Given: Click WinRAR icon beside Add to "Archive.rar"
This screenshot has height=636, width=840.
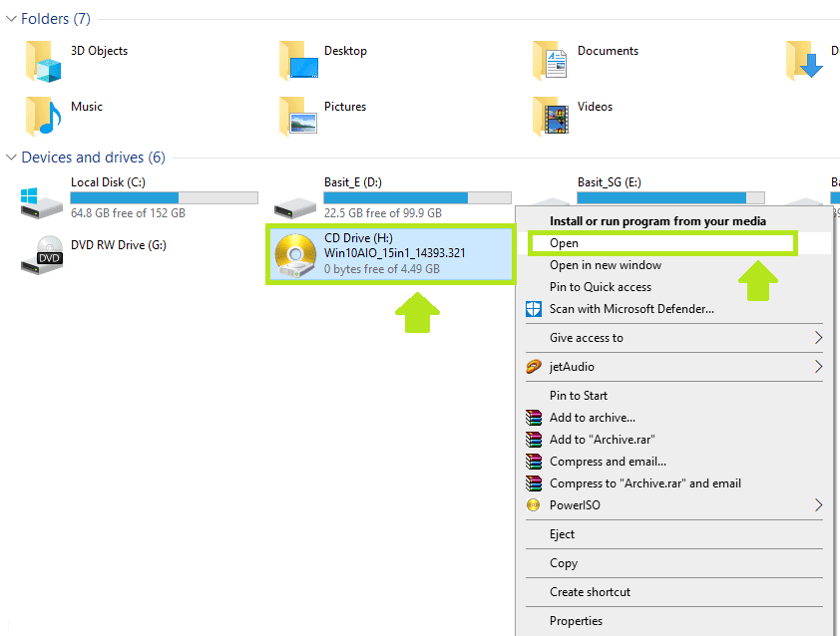Looking at the screenshot, I should click(534, 440).
